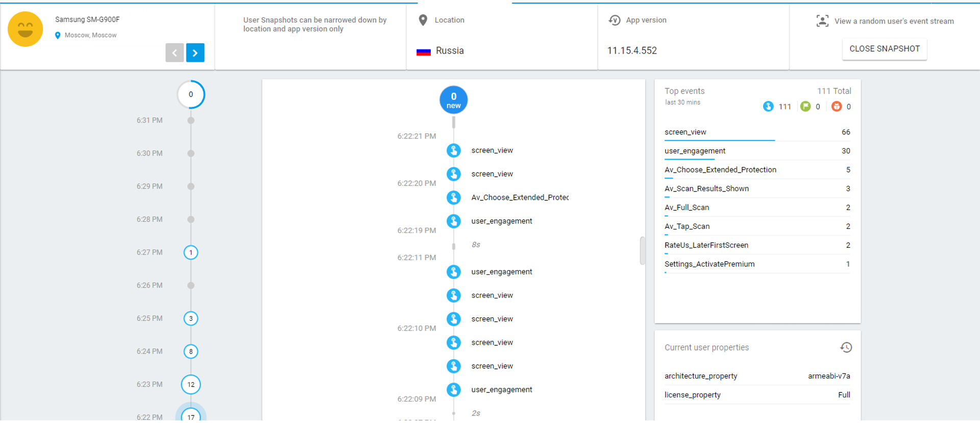Click the map pin beside Moscow, Moscow
980x423 pixels.
tap(58, 35)
